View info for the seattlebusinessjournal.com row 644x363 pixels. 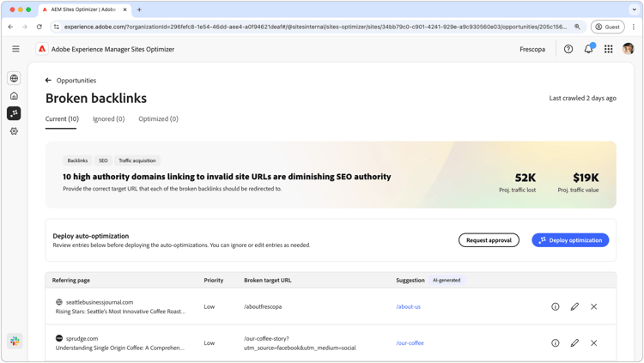tap(556, 306)
